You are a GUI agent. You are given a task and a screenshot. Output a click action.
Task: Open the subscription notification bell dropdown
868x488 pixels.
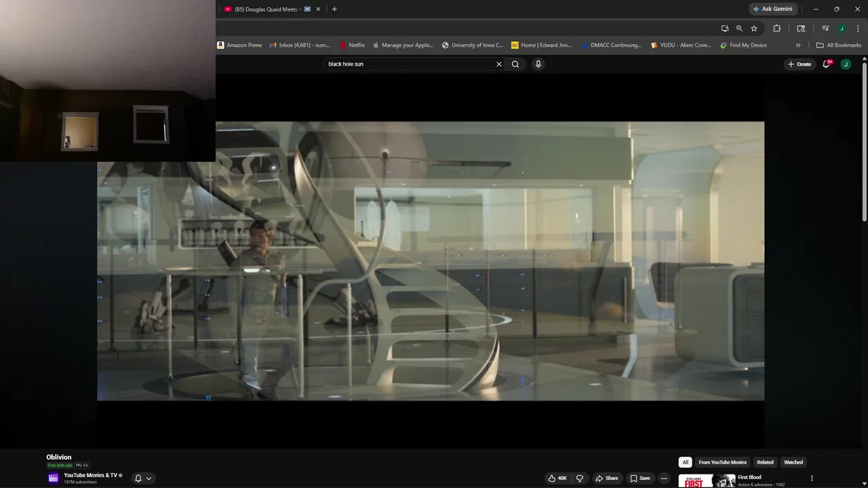coord(143,479)
